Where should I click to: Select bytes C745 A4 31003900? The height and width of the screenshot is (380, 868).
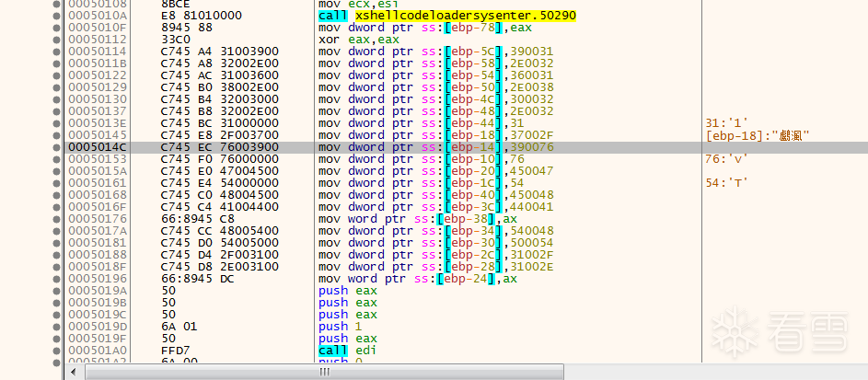coord(219,52)
